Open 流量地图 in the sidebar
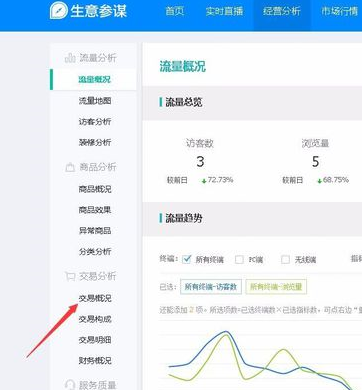362x390 pixels. [95, 101]
